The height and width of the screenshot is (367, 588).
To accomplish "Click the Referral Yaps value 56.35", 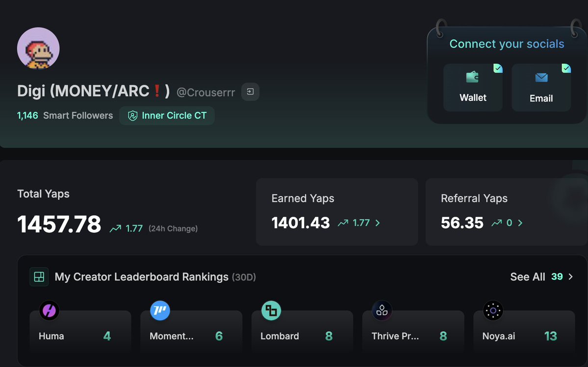I will [462, 223].
